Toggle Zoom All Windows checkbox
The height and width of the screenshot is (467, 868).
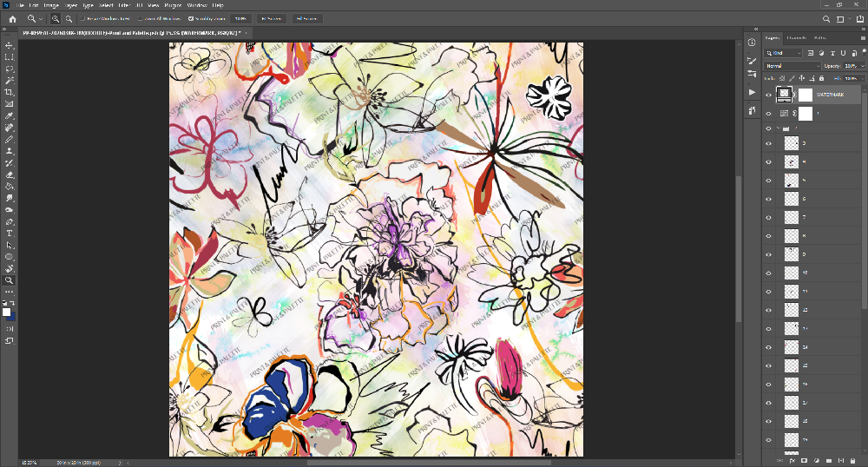pyautogui.click(x=141, y=19)
